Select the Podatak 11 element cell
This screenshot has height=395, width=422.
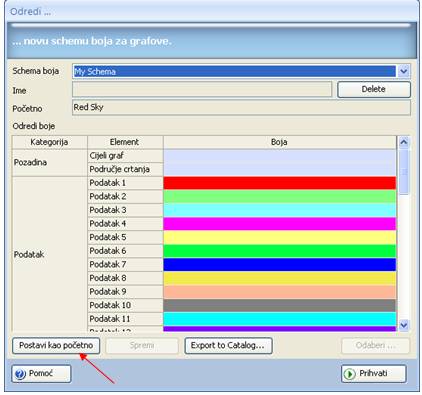125,319
